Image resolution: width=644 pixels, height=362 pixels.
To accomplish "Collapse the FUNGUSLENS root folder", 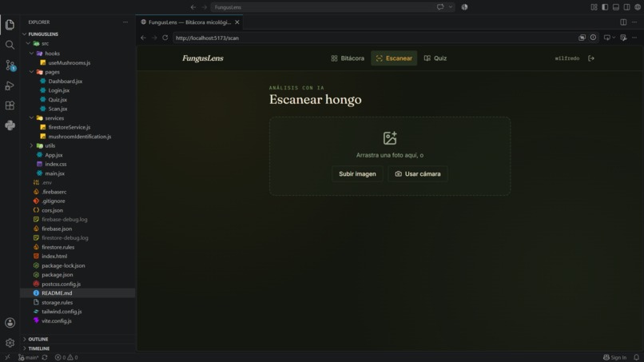I will click(x=24, y=34).
